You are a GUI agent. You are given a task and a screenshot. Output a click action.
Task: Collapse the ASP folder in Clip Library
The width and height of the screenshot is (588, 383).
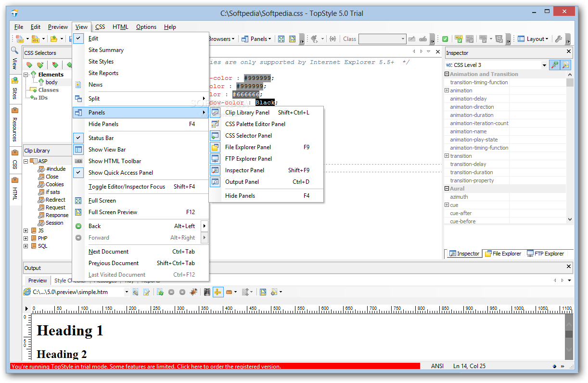[x=26, y=161]
